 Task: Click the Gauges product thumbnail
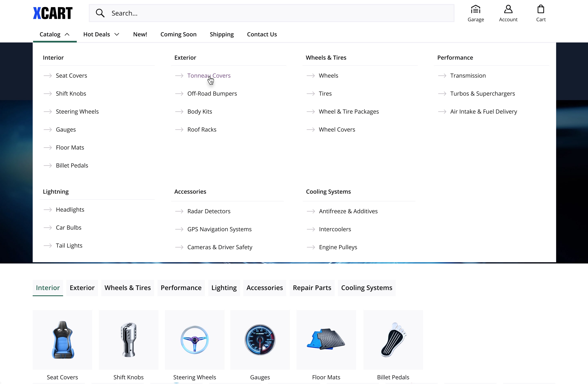pos(260,340)
